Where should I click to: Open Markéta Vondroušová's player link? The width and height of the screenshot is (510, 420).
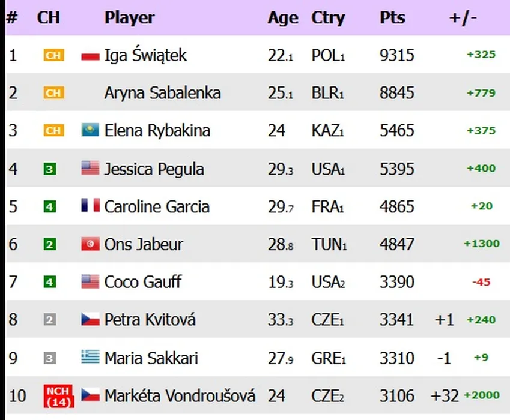coord(180,396)
